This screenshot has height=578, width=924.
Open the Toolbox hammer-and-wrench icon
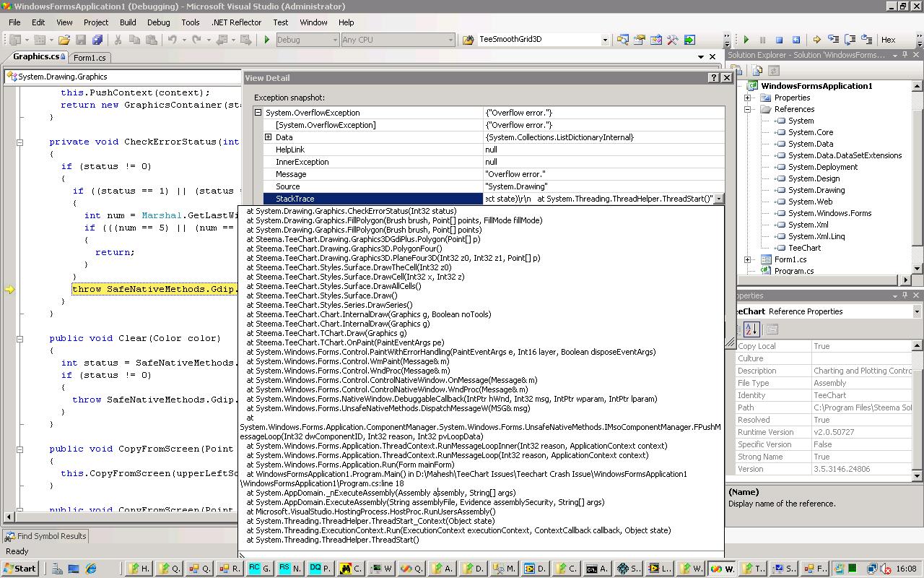coord(672,40)
